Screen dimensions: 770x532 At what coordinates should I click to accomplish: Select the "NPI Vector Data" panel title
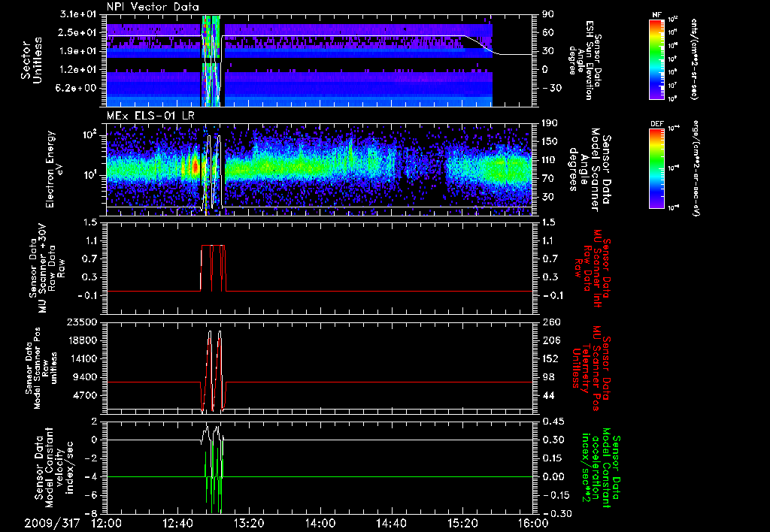[x=153, y=7]
